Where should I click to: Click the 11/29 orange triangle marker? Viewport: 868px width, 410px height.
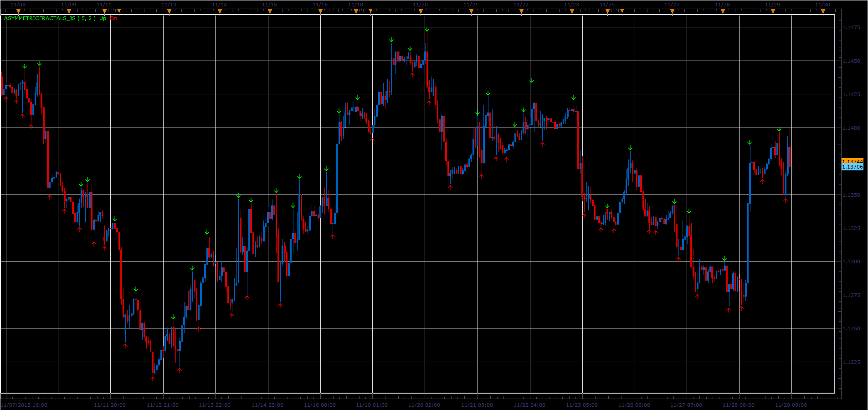[773, 11]
